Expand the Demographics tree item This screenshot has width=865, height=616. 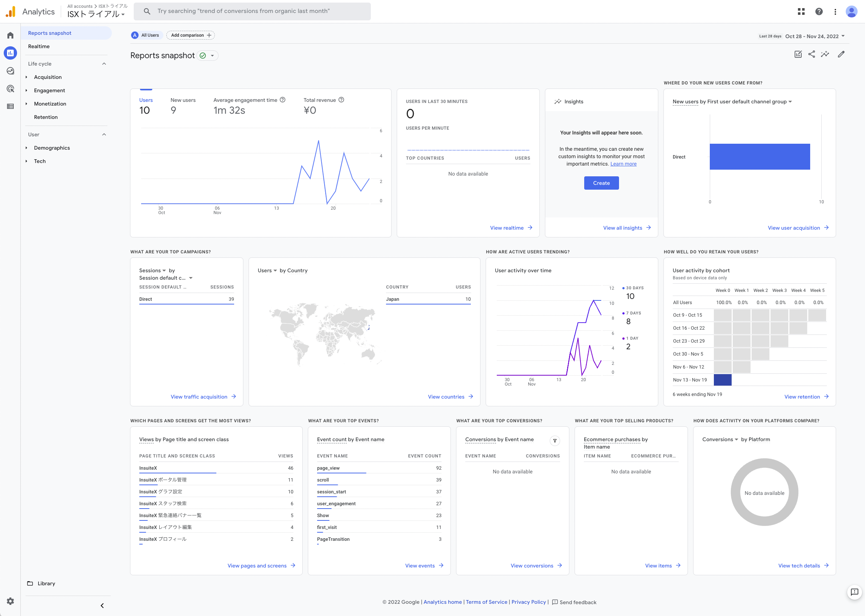point(26,147)
